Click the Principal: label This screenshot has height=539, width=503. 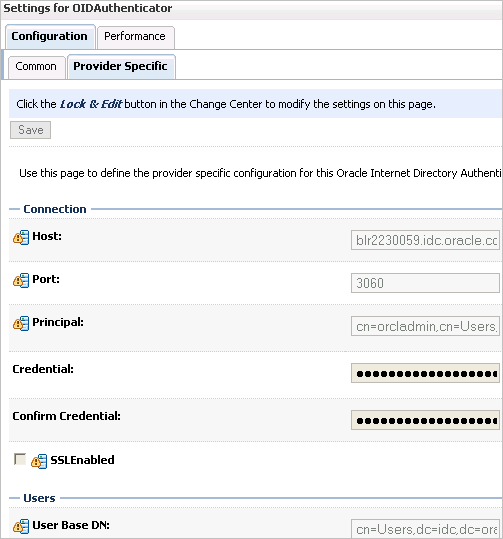[58, 322]
